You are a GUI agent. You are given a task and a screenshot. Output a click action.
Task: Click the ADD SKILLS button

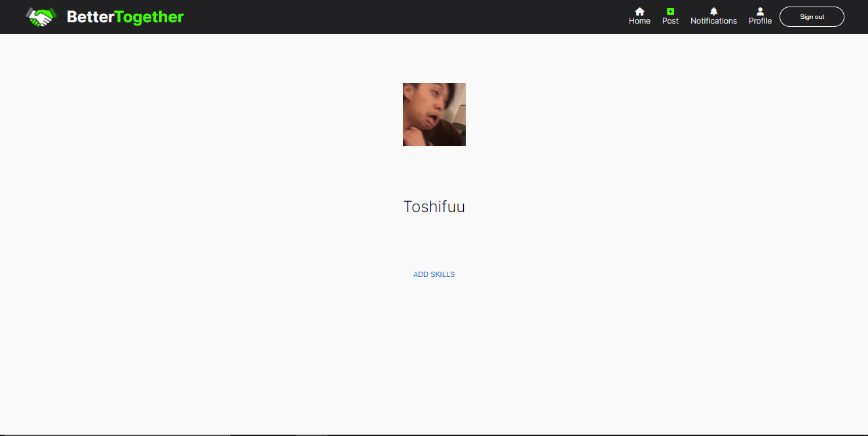434,274
